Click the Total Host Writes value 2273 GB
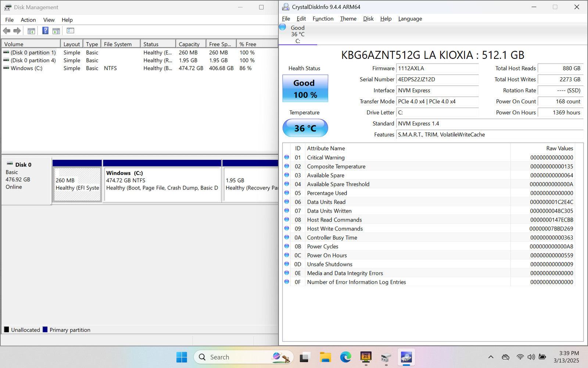 coord(560,79)
